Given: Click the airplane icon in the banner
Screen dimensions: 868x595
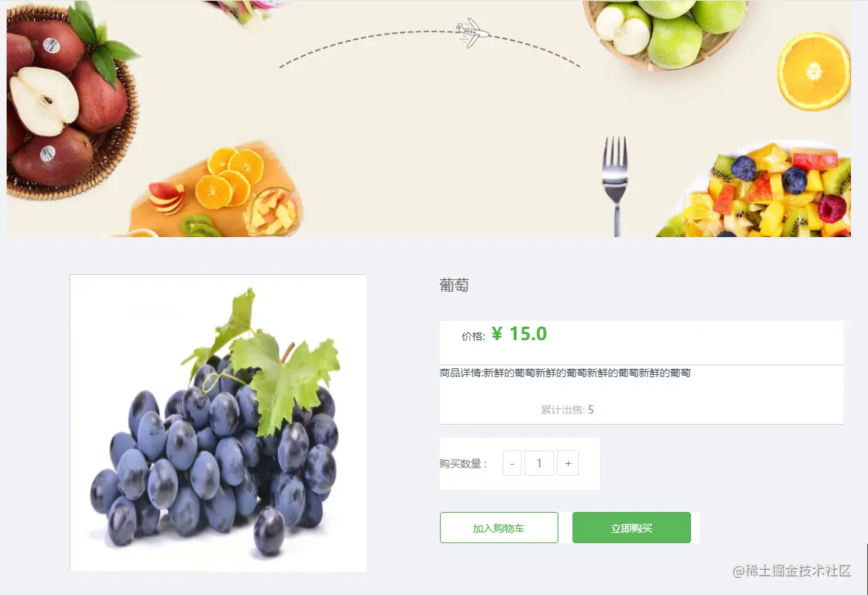Looking at the screenshot, I should coord(473,33).
